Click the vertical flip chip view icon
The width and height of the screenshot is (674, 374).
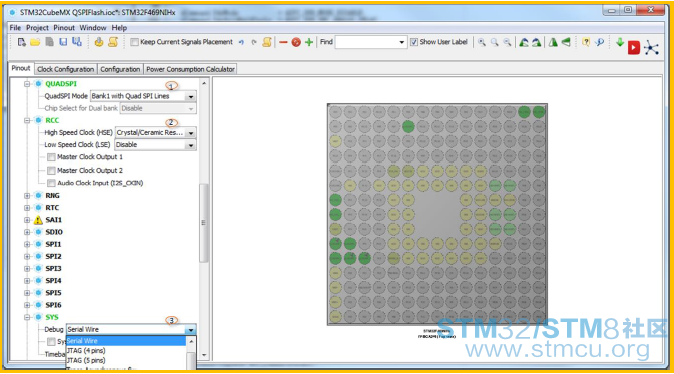pos(566,42)
